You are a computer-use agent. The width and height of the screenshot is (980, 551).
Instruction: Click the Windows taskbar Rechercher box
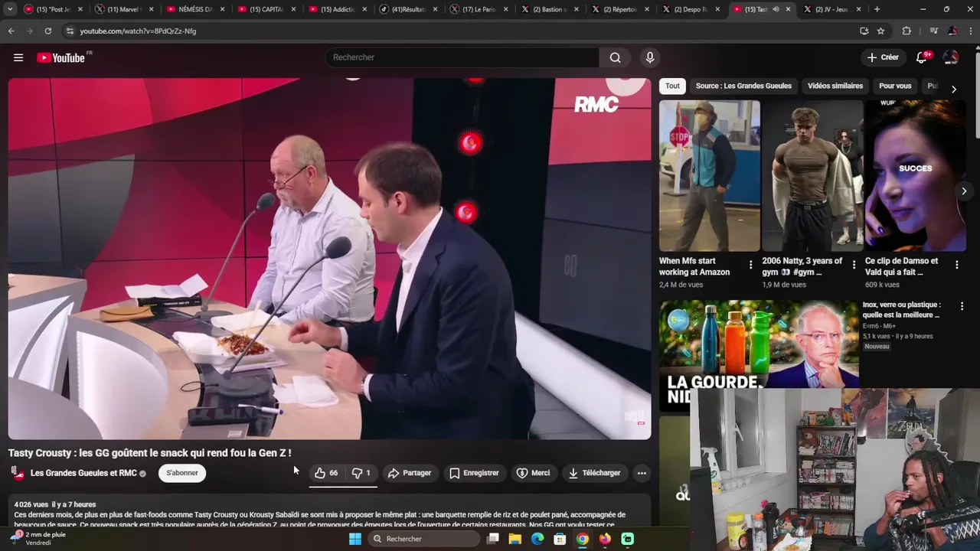pos(424,539)
